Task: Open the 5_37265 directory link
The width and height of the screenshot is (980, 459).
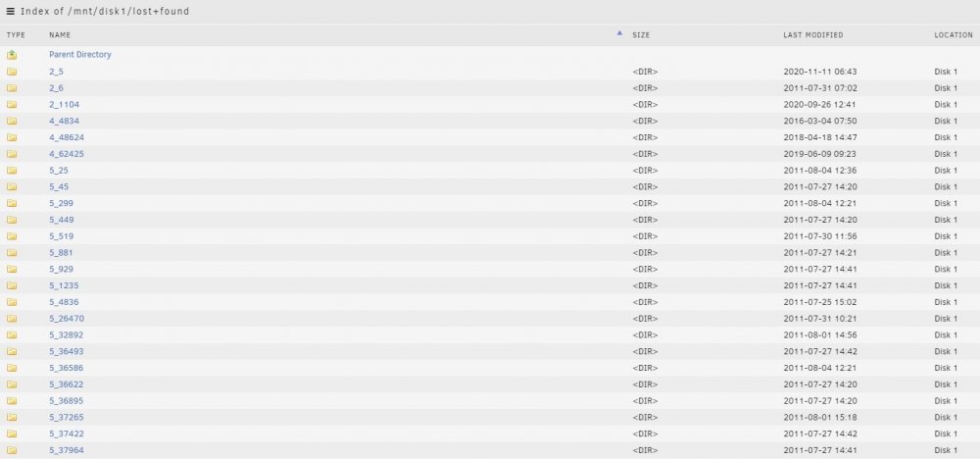Action: 67,418
